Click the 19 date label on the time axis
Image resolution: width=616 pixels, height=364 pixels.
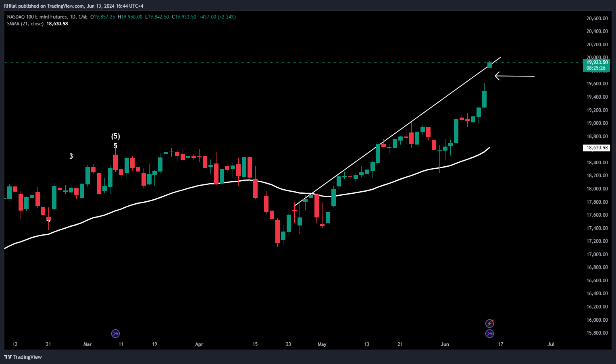(x=154, y=344)
